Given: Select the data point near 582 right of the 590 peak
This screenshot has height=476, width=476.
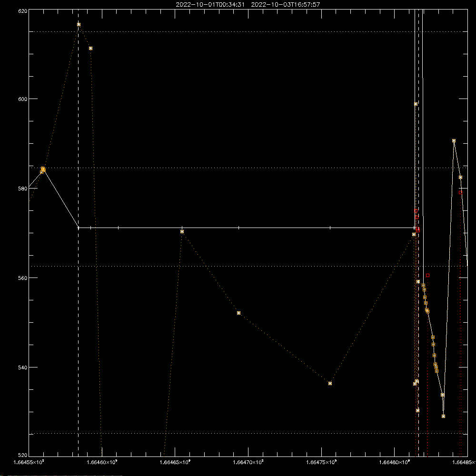Looking at the screenshot, I should [x=460, y=178].
